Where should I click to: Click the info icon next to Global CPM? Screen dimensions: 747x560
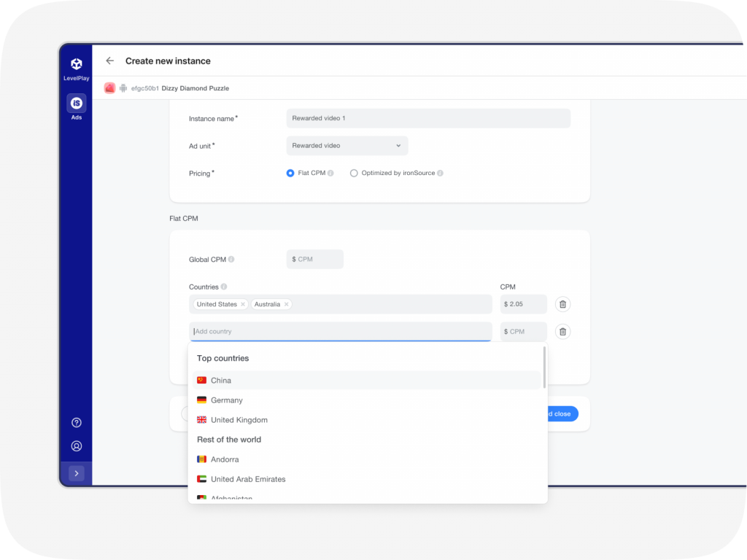click(231, 260)
